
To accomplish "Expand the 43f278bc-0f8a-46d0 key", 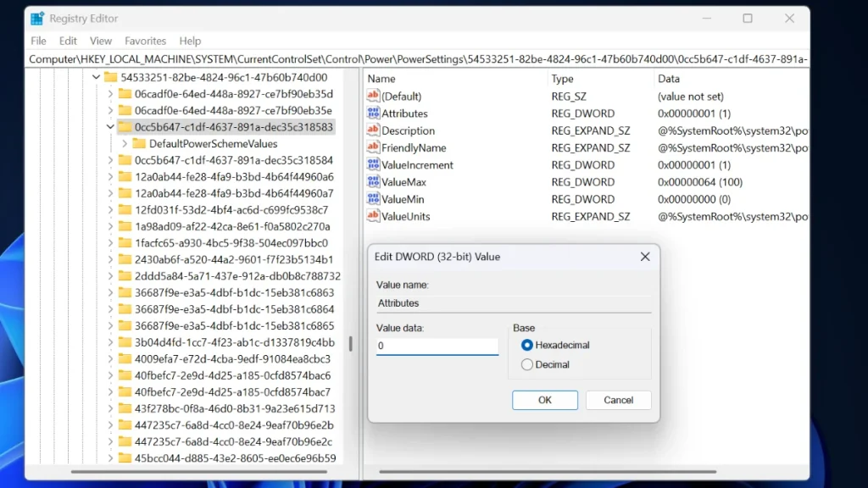I will pyautogui.click(x=110, y=408).
